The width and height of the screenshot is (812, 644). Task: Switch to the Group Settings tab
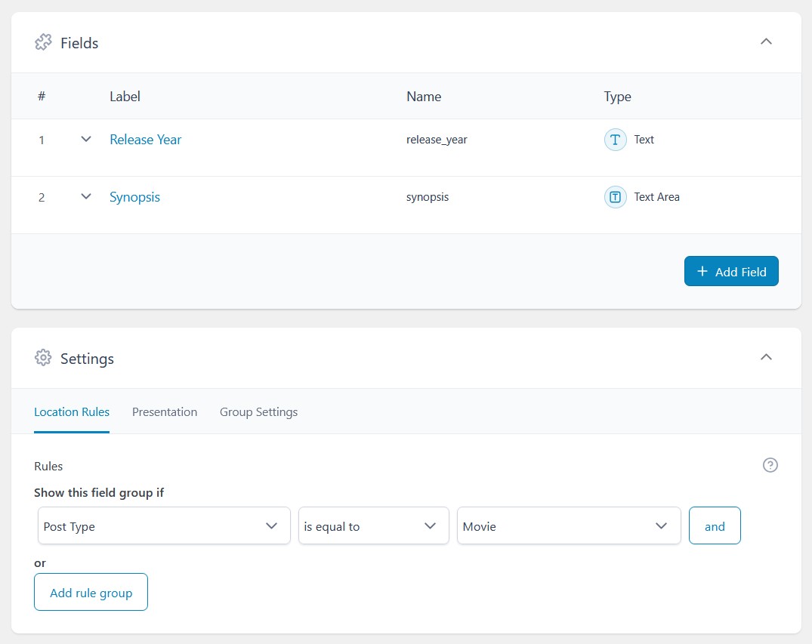(x=258, y=412)
